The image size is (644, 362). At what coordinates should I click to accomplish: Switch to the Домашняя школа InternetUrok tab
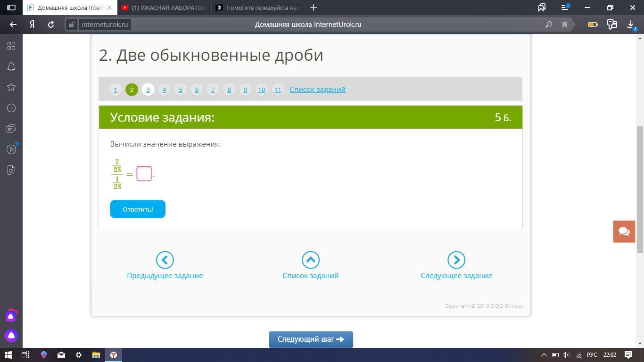coord(70,8)
